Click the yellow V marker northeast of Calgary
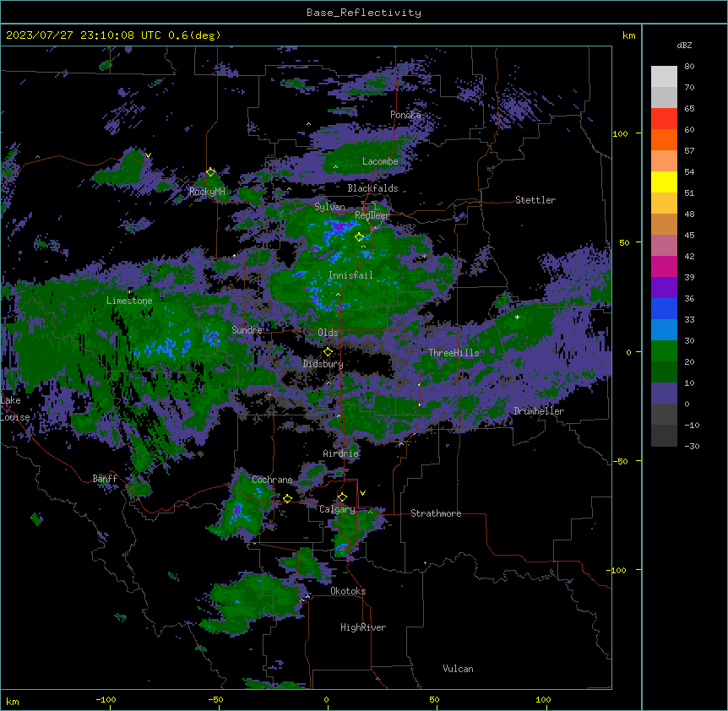This screenshot has height=711, width=728. (362, 493)
